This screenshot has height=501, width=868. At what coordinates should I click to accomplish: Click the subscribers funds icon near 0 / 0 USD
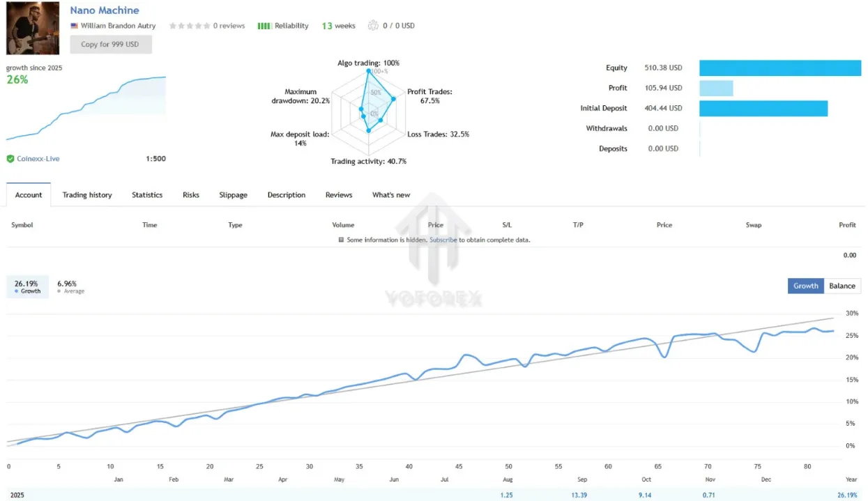point(373,26)
